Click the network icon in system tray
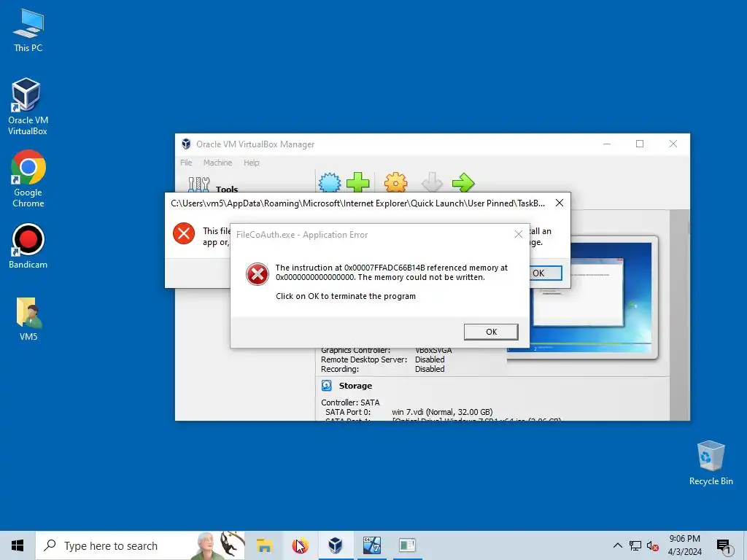The width and height of the screenshot is (747, 560). pyautogui.click(x=635, y=545)
